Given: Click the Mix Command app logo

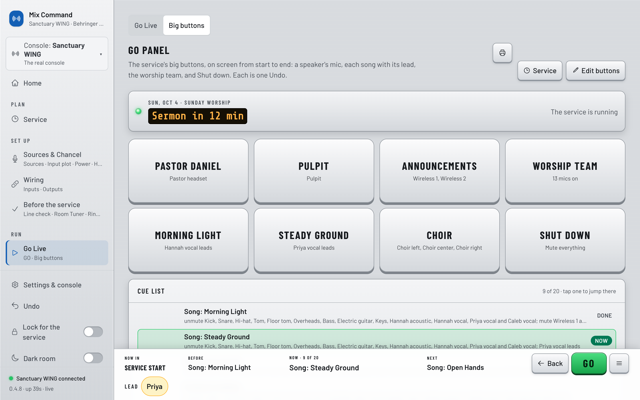Looking at the screenshot, I should point(16,19).
